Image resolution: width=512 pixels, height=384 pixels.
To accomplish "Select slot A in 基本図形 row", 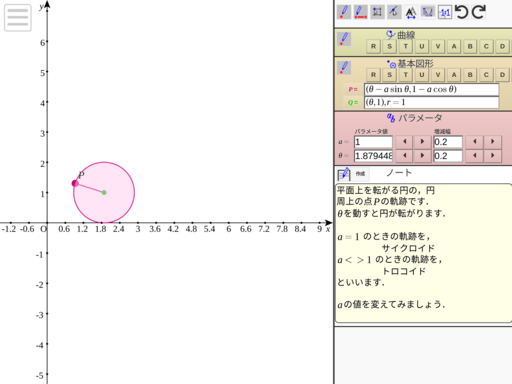I will coord(454,75).
